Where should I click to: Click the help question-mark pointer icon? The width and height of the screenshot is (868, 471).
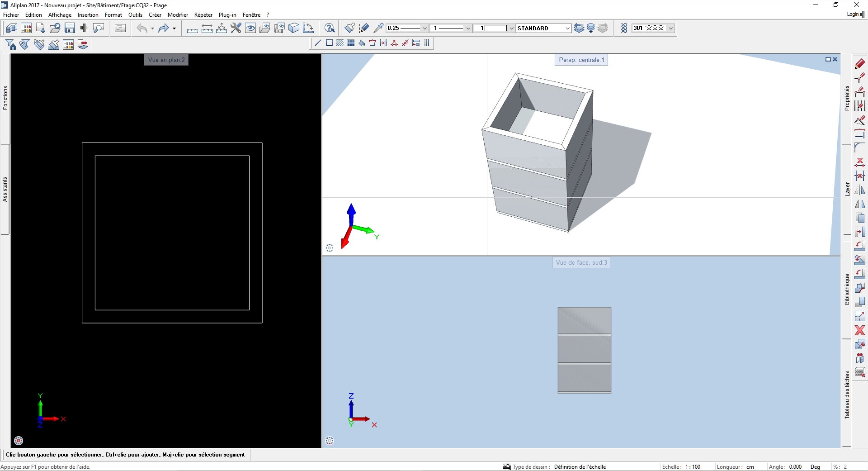click(330, 28)
